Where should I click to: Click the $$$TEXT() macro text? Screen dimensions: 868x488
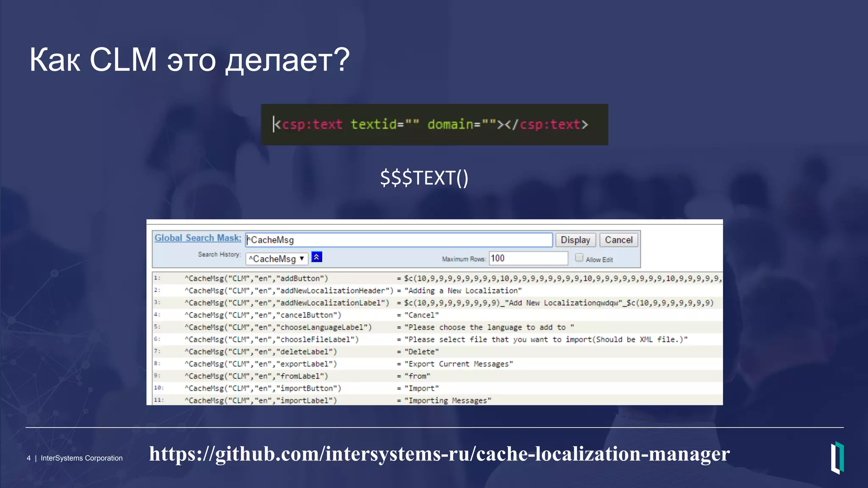coord(424,177)
